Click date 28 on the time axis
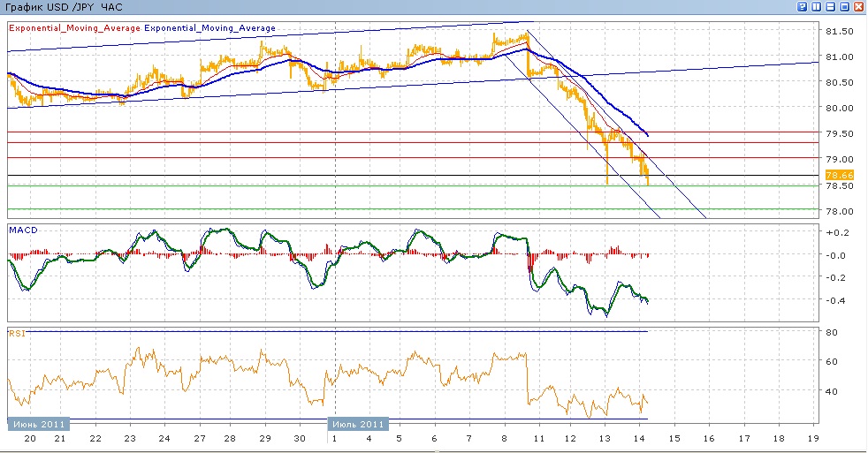 pos(230,439)
